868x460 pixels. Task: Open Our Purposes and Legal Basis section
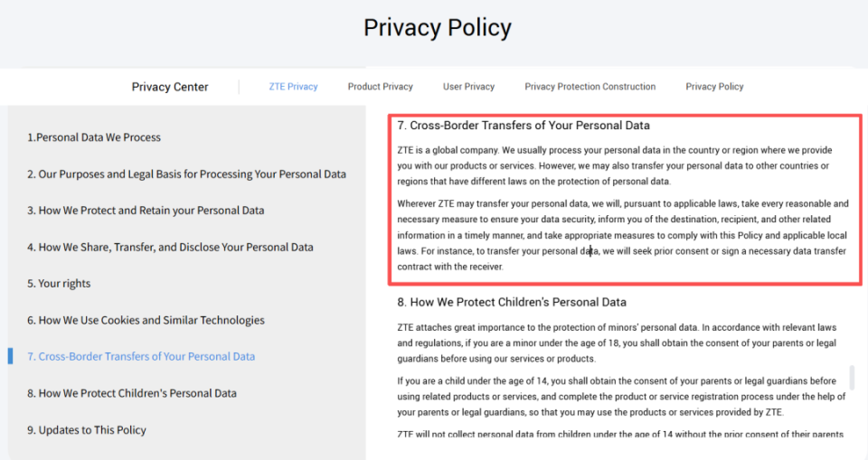[186, 174]
